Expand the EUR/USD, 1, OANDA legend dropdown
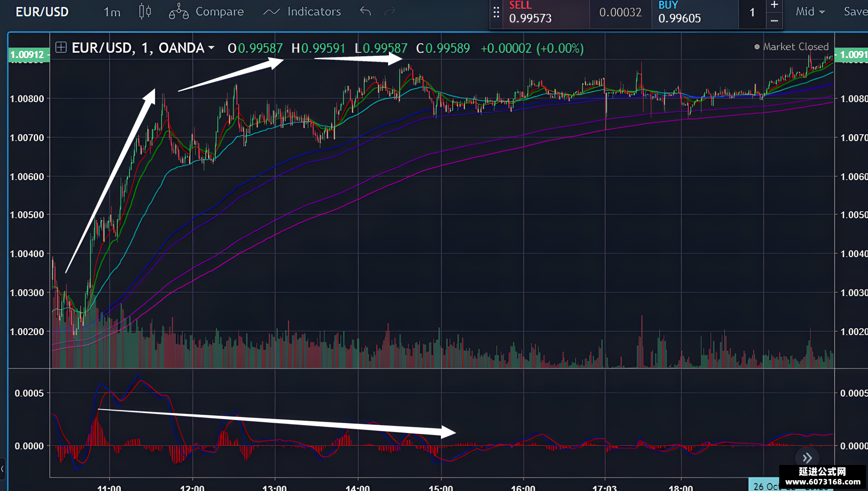 point(211,48)
